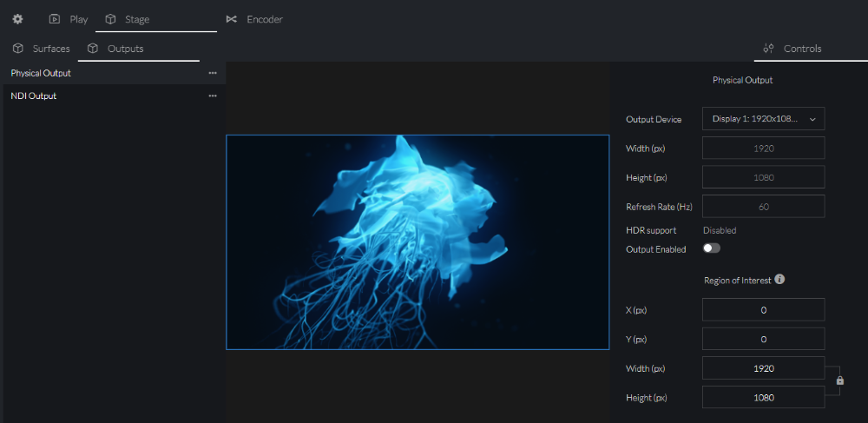This screenshot has height=423, width=868.
Task: Open the Encoder tab
Action: point(254,18)
